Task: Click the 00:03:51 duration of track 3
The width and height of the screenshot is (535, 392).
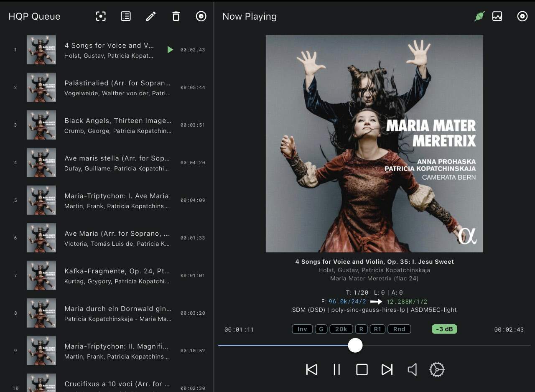Action: (x=193, y=125)
